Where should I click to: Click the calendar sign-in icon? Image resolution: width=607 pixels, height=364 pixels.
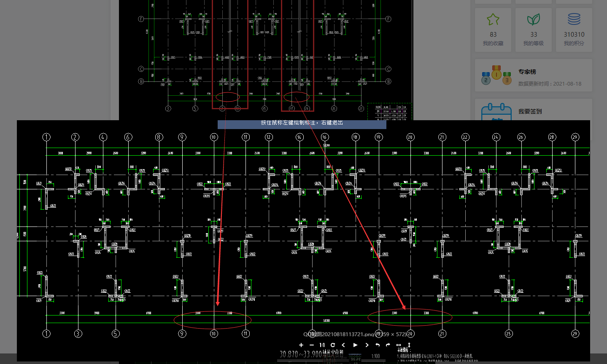pos(496,112)
